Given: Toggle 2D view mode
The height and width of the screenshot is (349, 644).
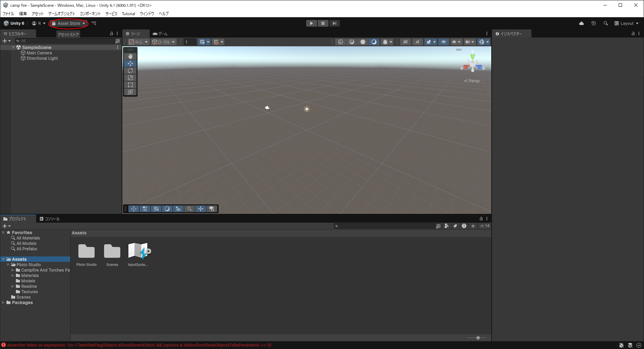Looking at the screenshot, I should coord(405,42).
